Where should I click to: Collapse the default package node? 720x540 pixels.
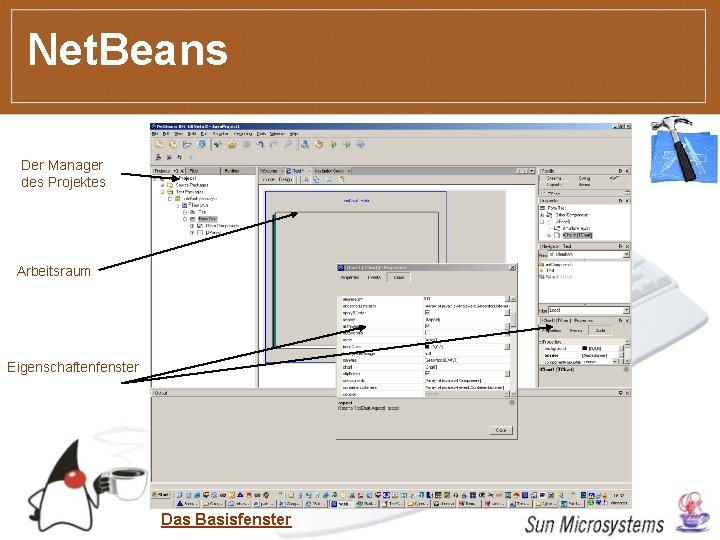[170, 199]
